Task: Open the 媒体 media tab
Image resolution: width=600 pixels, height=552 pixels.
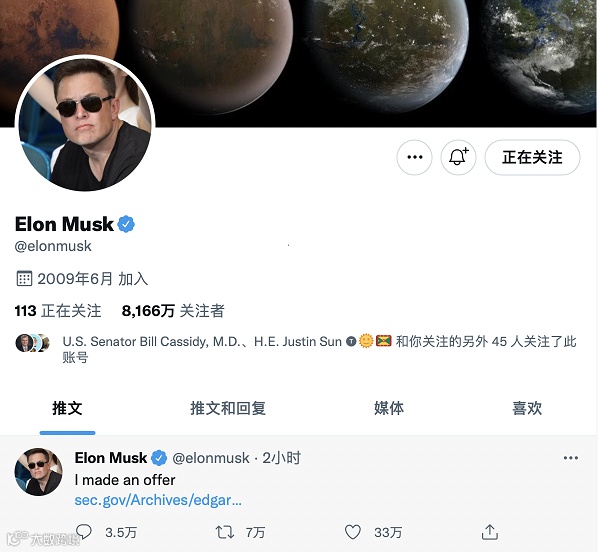Action: pos(389,408)
